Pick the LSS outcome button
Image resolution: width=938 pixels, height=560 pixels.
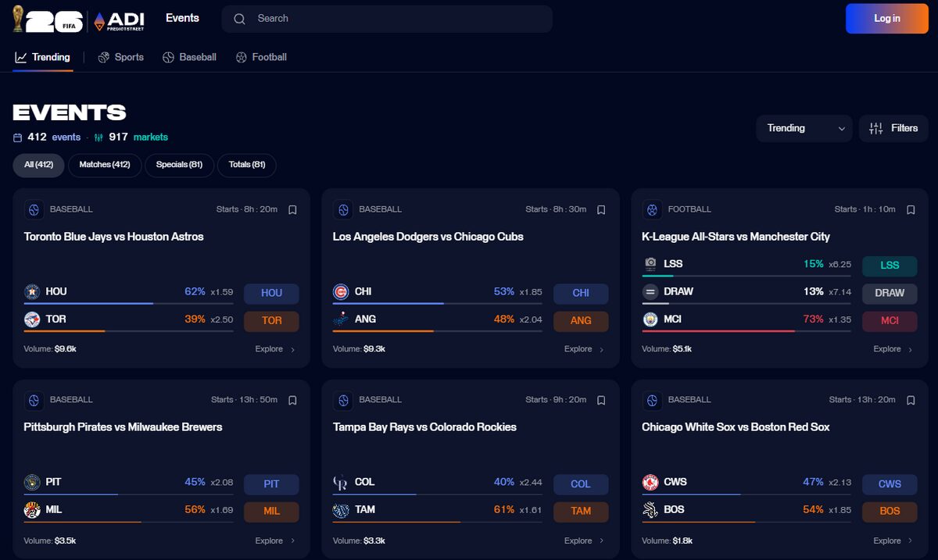tap(890, 266)
